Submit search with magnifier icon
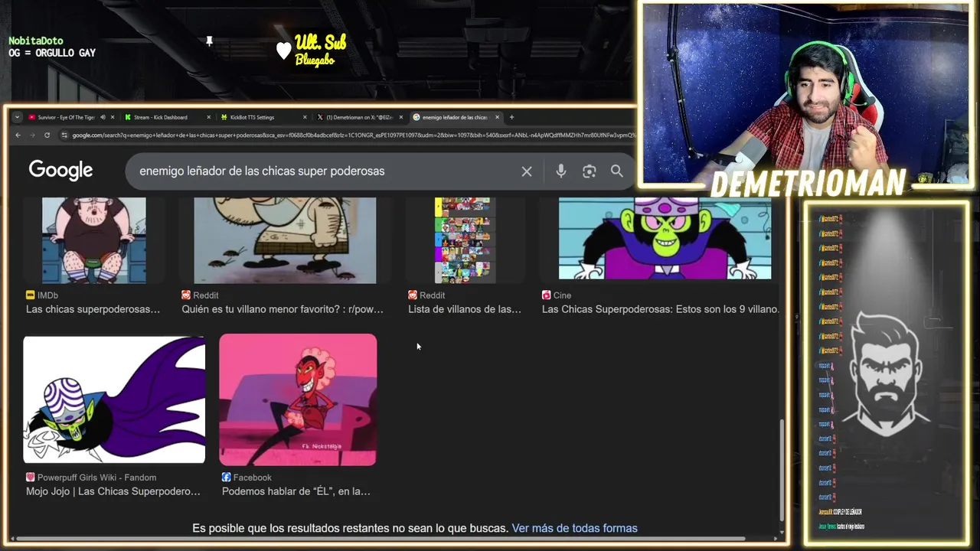980x551 pixels. coord(617,171)
